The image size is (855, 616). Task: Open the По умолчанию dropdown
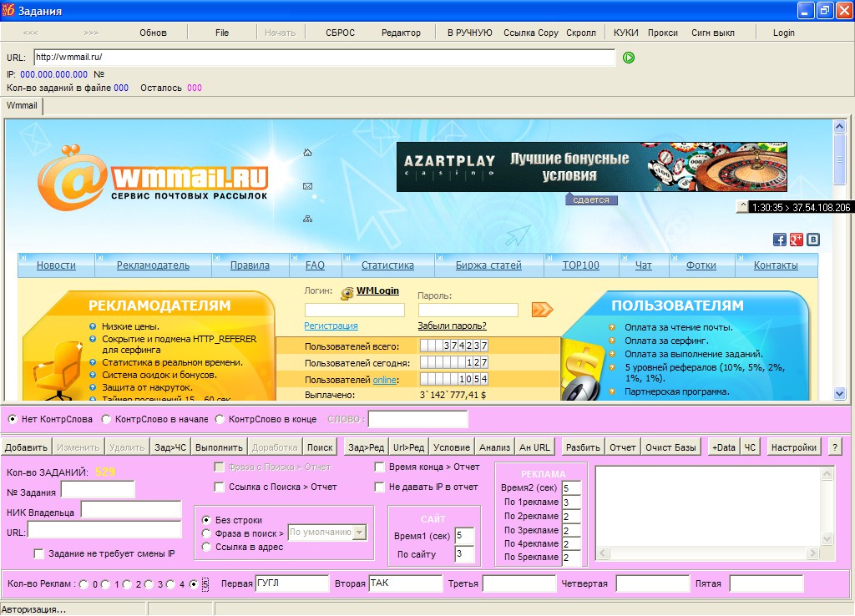click(359, 532)
